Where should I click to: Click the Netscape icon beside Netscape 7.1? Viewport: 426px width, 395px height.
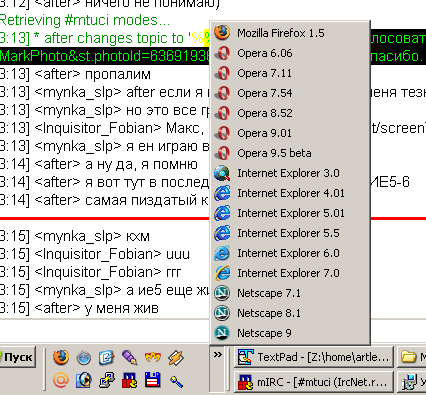222,293
